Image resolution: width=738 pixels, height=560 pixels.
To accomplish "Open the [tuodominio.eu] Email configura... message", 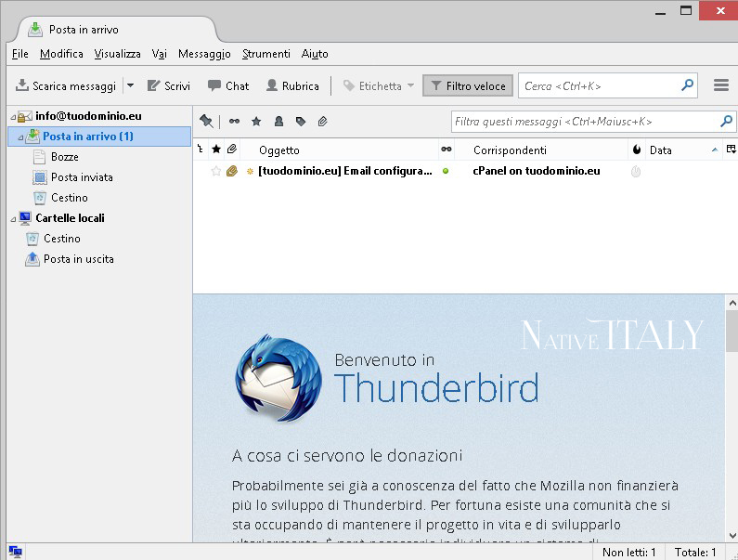I will point(345,171).
